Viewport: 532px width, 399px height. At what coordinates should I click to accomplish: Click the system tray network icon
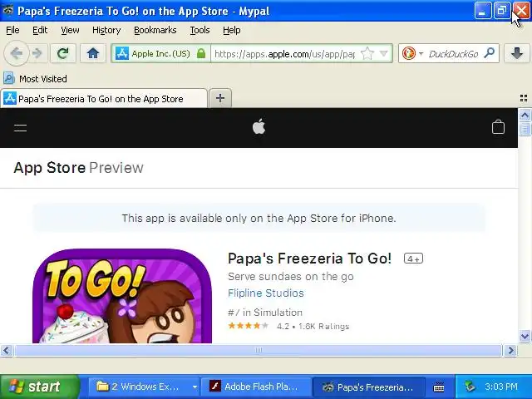[470, 387]
